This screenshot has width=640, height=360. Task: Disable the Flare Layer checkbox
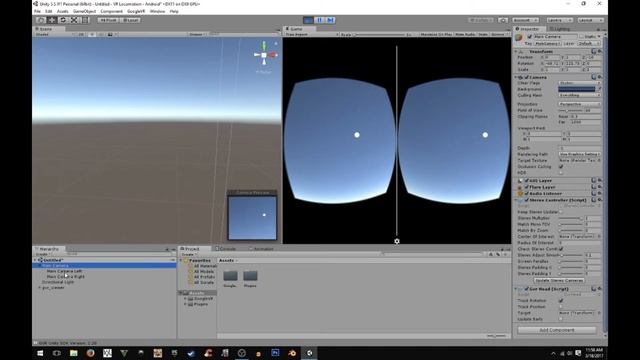pyautogui.click(x=527, y=187)
